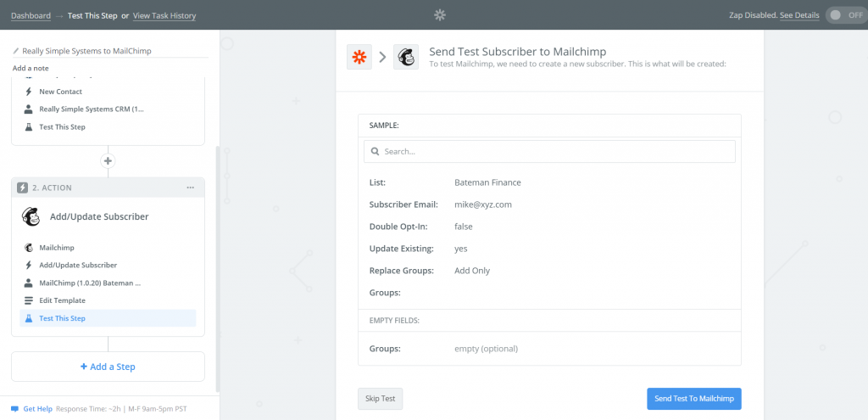Image resolution: width=868 pixels, height=420 pixels.
Task: Click Send Test To Mailchimp button
Action: click(x=693, y=399)
